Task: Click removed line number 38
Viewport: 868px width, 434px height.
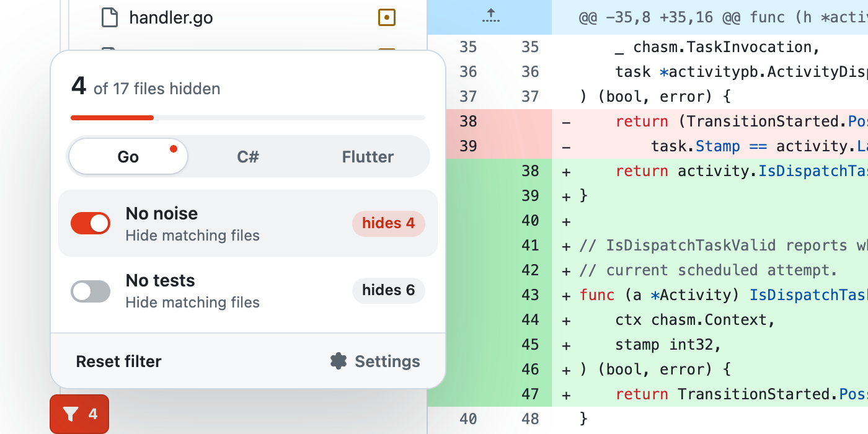Action: tap(469, 122)
